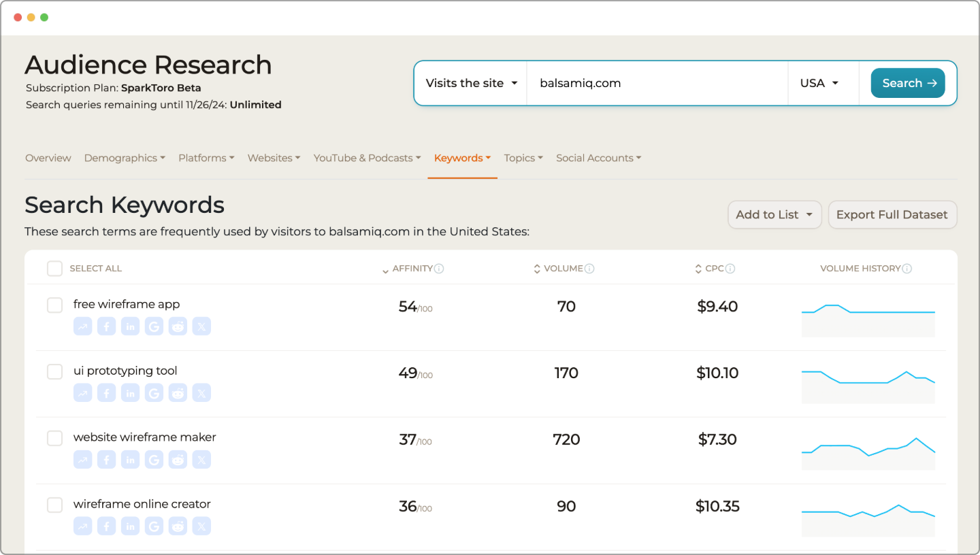Open X icon for website wireframe maker

pyautogui.click(x=201, y=460)
